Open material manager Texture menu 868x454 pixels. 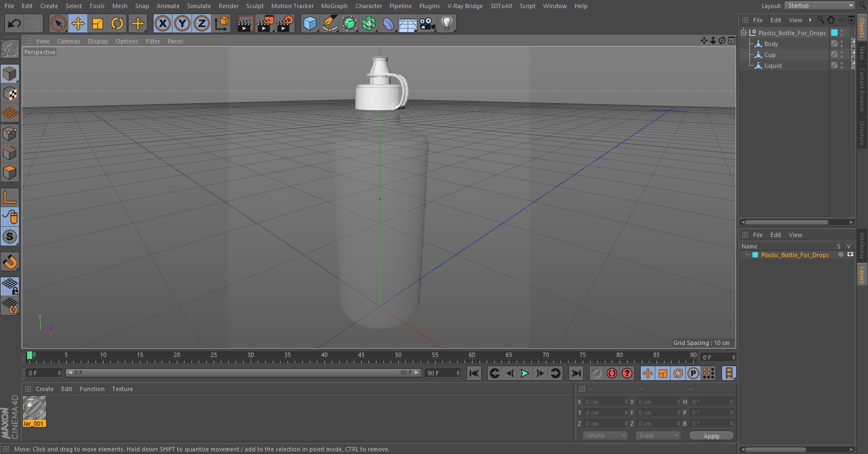click(122, 389)
